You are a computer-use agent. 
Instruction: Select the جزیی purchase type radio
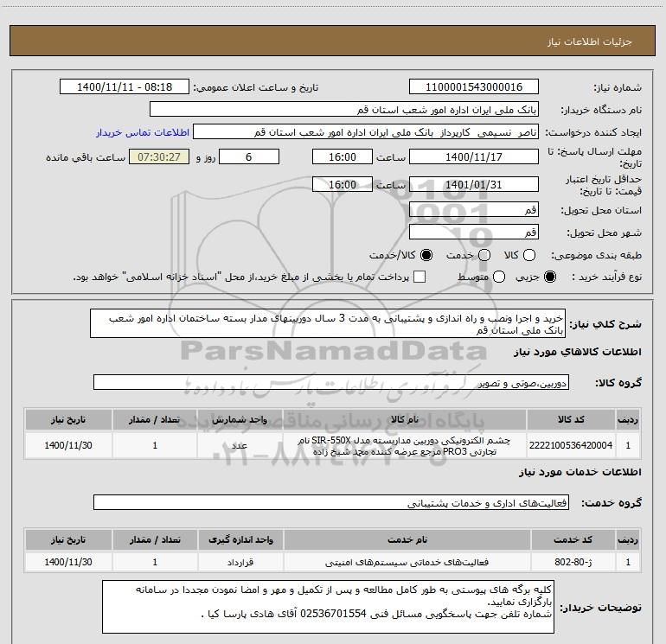click(x=550, y=277)
